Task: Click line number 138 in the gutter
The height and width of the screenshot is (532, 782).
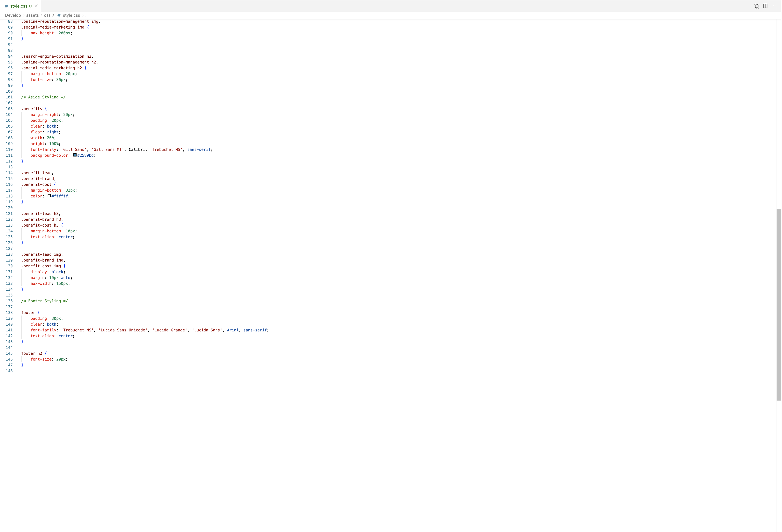Action: [9, 312]
